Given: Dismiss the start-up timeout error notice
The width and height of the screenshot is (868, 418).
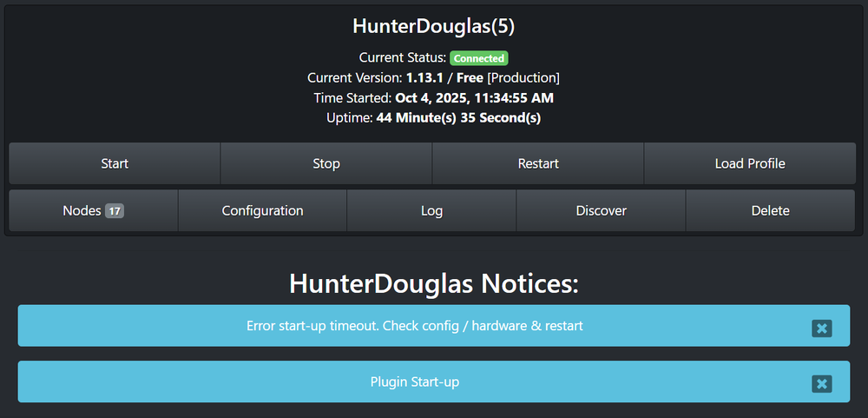Looking at the screenshot, I should click(x=821, y=328).
